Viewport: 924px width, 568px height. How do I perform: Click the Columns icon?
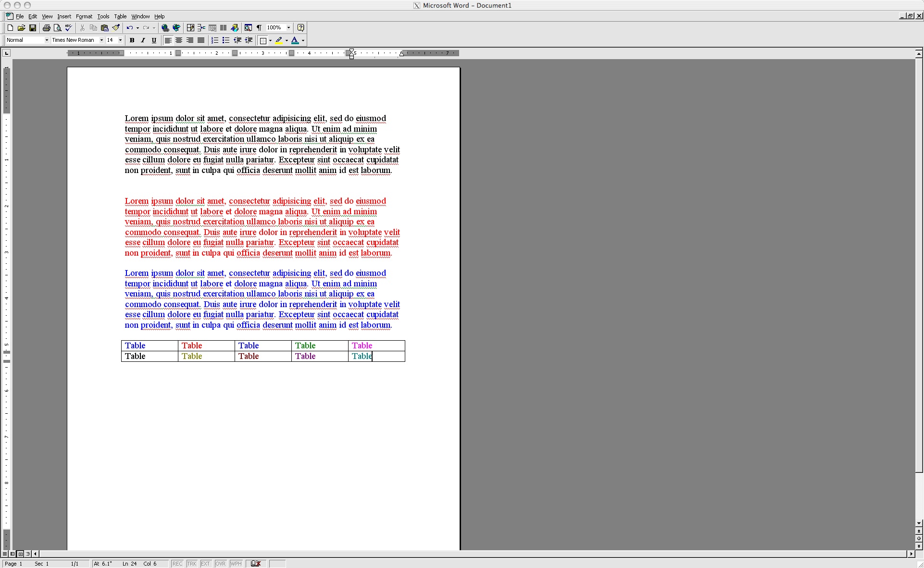tap(223, 28)
